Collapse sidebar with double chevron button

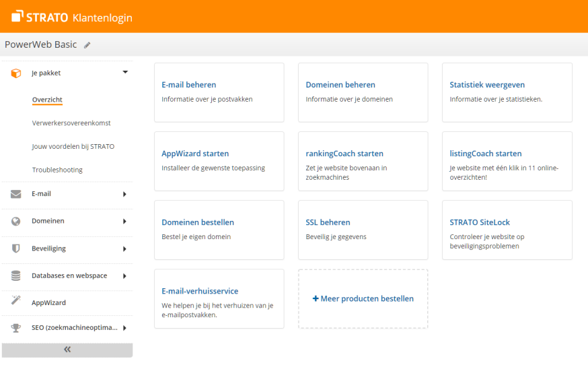click(67, 350)
